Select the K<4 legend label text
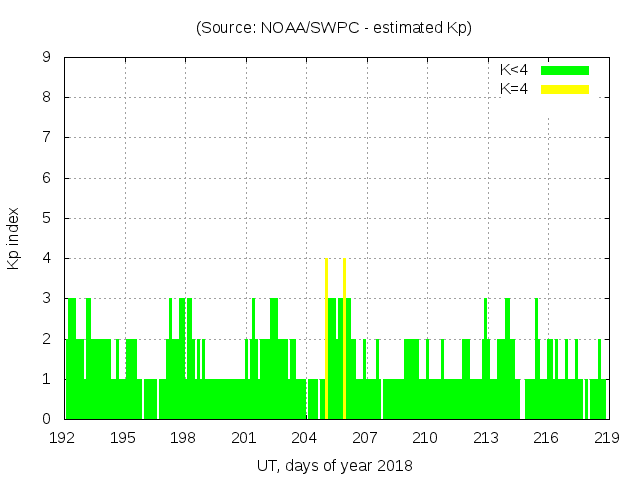The height and width of the screenshot is (480, 640). pos(514,70)
